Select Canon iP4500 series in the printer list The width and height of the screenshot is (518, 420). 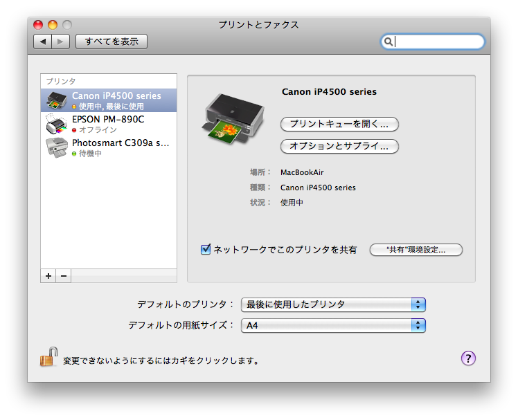(x=109, y=100)
